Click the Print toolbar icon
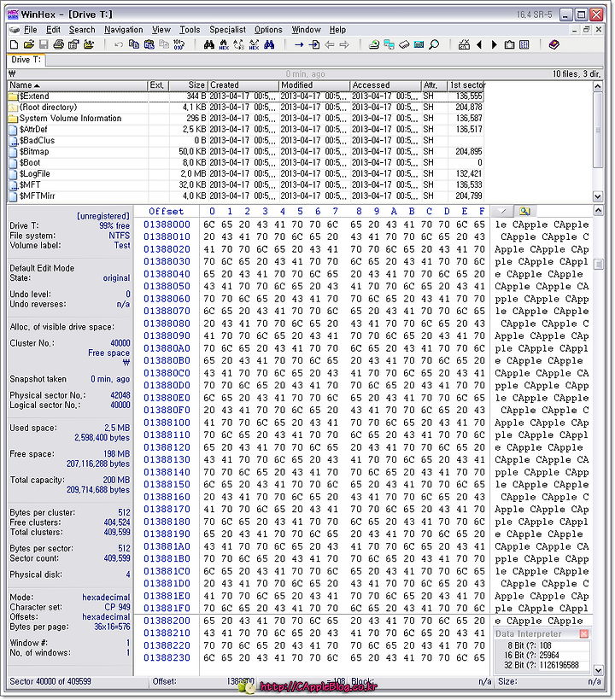Screen dimensions: 615x700 tap(58, 44)
